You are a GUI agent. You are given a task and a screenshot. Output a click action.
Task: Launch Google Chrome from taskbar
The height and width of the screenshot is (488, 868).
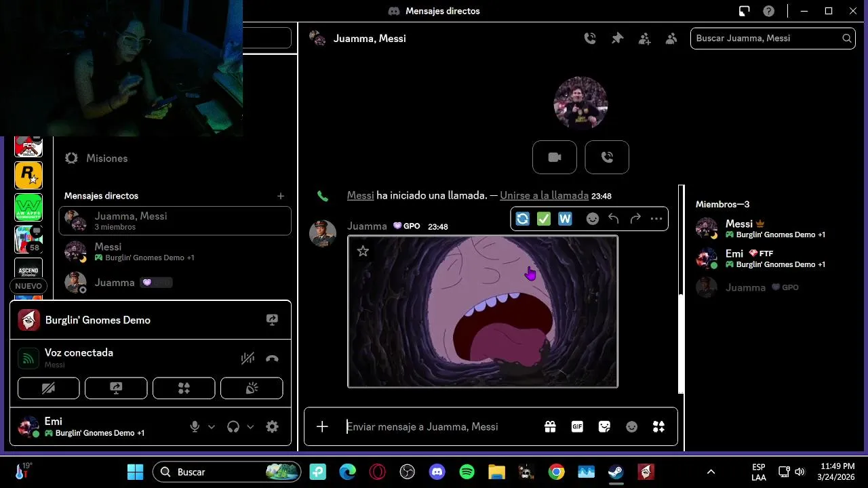click(556, 472)
